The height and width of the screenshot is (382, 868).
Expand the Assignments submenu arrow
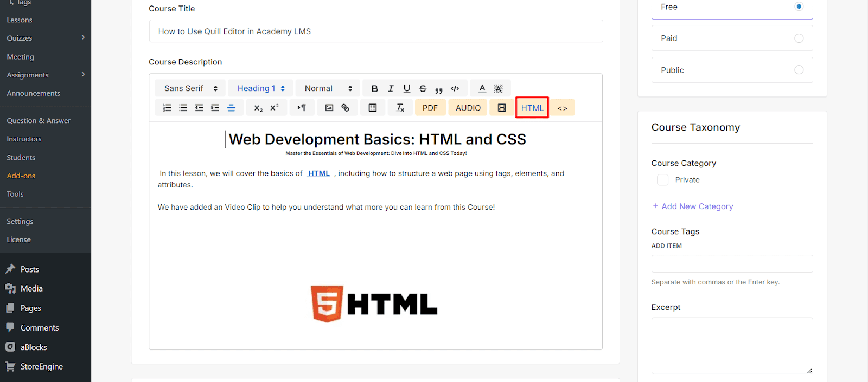click(x=83, y=74)
